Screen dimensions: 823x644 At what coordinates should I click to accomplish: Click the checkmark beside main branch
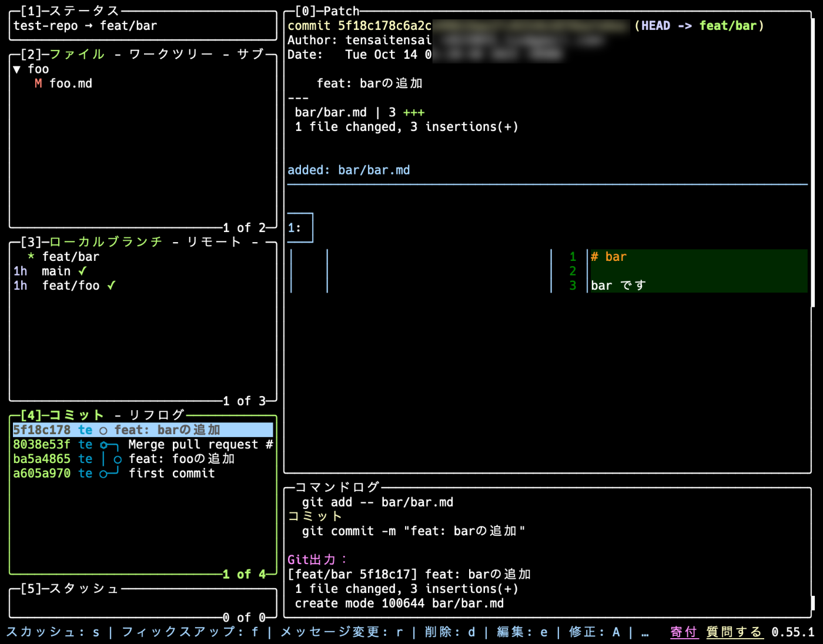[82, 271]
